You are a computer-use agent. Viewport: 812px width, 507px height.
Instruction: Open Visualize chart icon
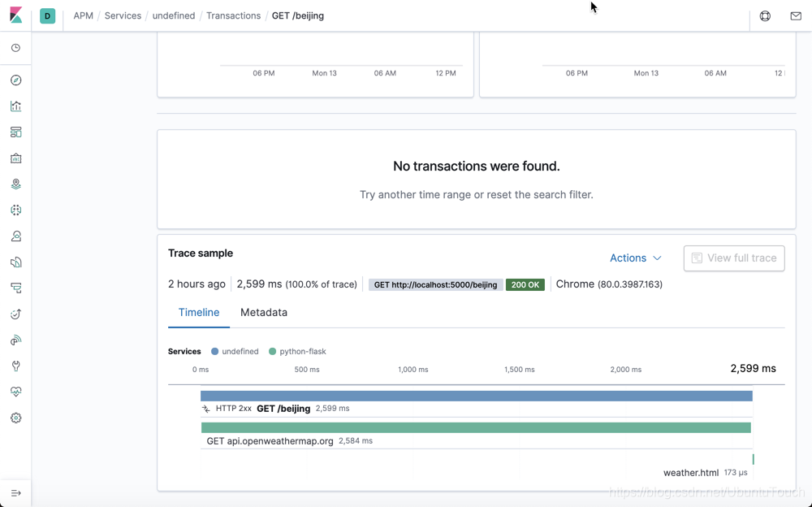coord(16,106)
